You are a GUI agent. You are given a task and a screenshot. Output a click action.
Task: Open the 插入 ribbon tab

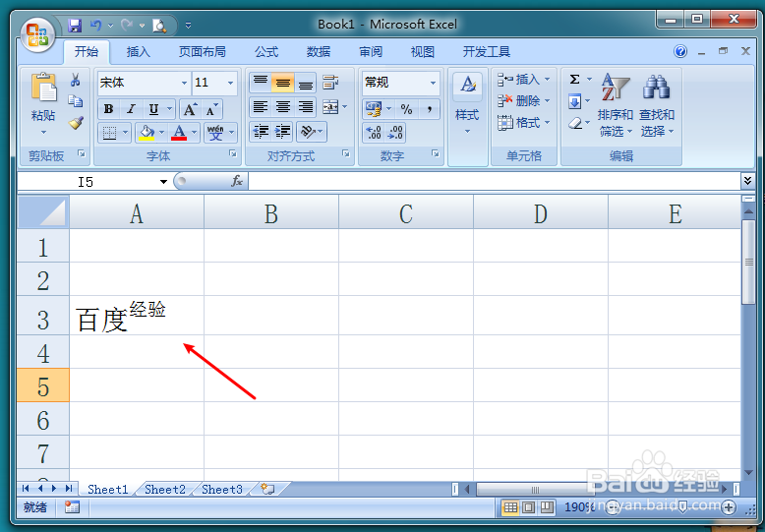(138, 52)
